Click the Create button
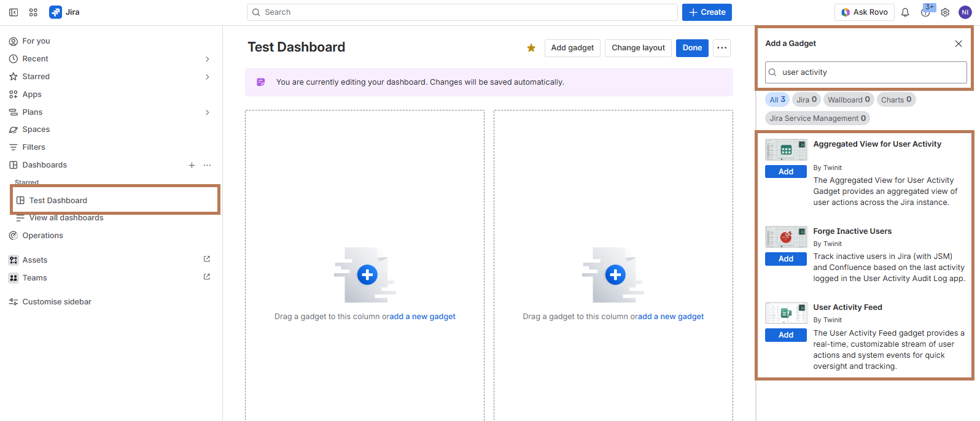Screen dimensions: 980x421 coord(707,12)
